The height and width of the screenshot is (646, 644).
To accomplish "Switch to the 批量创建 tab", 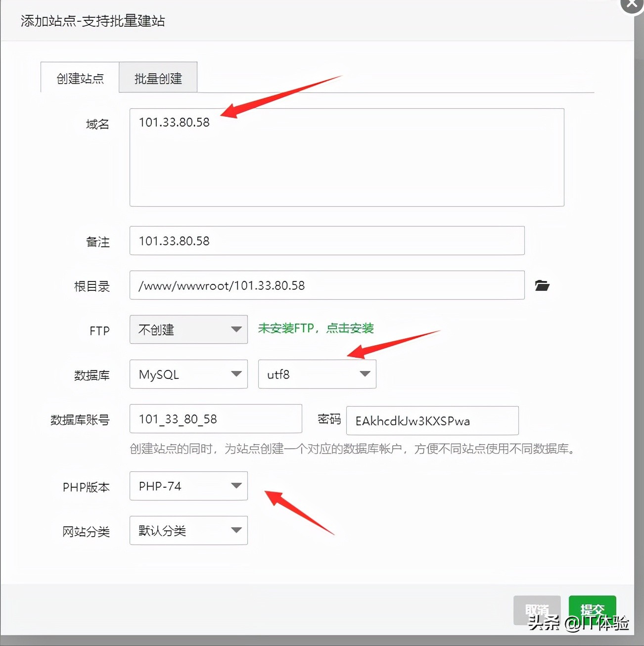I will [x=158, y=77].
